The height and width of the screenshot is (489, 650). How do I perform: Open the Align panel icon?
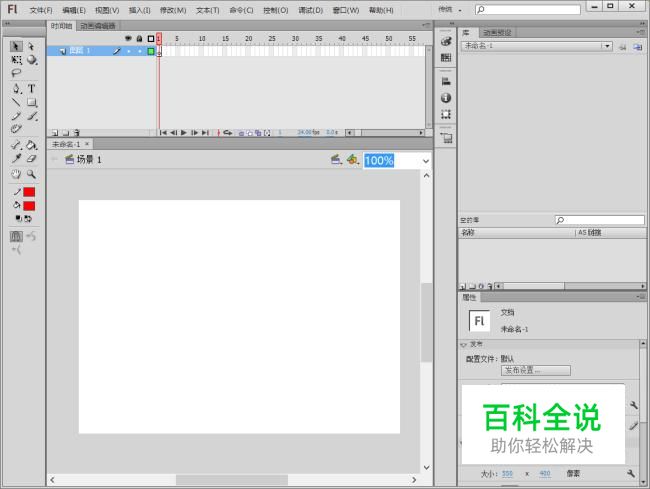pos(446,81)
